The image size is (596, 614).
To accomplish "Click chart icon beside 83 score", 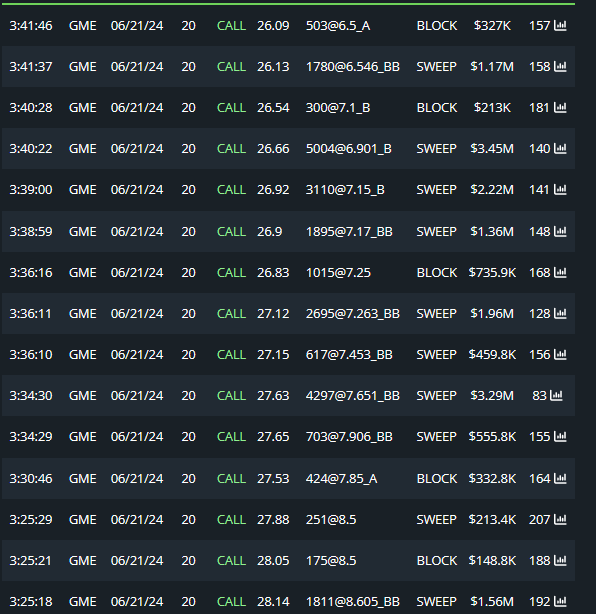I will click(556, 395).
